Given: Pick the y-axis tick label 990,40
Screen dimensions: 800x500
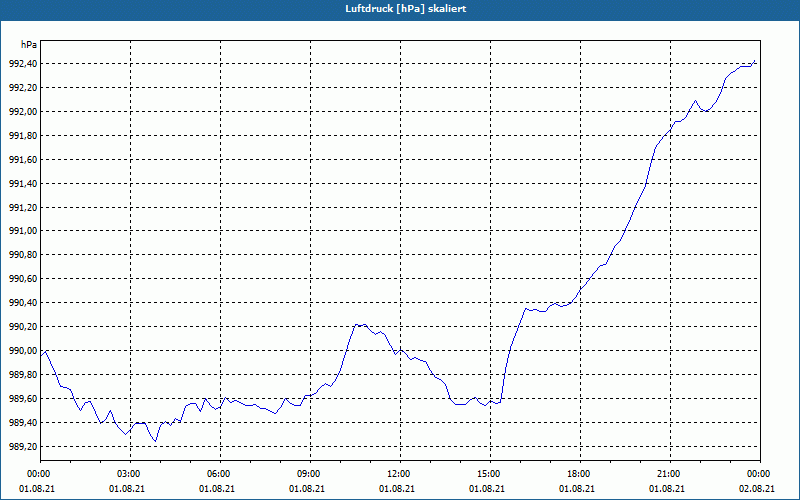Looking at the screenshot, I should (23, 303).
